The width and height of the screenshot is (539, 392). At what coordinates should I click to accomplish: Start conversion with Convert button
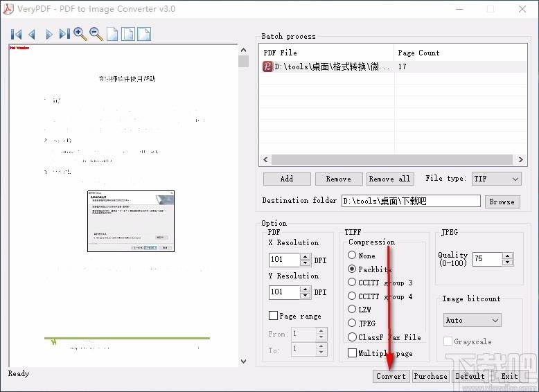[x=391, y=376]
